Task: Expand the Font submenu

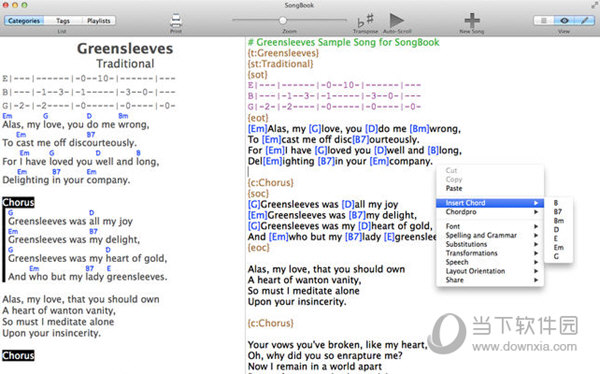Action: pos(490,226)
